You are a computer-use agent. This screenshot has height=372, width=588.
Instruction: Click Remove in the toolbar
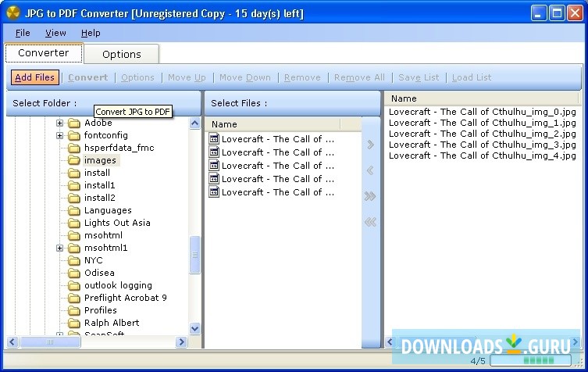coord(302,77)
